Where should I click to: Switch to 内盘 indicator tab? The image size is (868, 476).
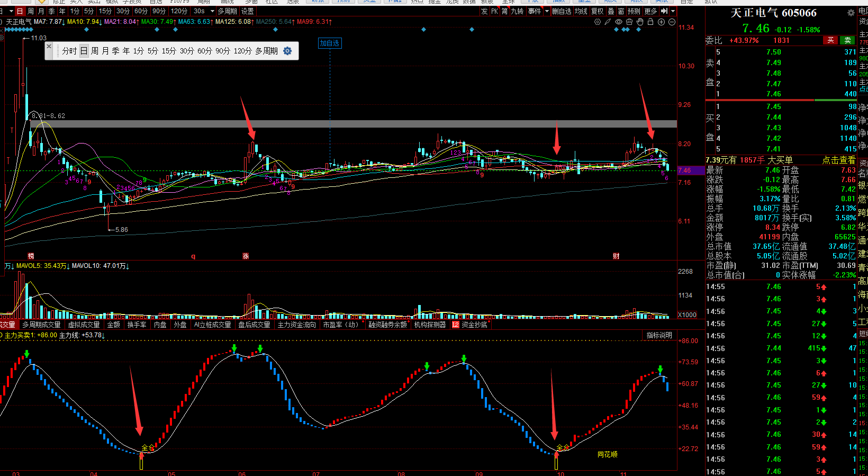[160, 325]
